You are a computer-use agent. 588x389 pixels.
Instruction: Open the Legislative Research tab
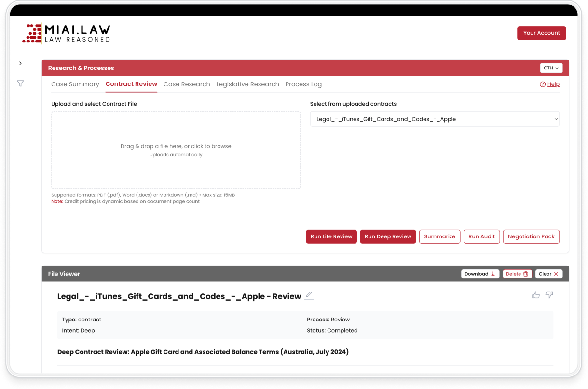click(247, 84)
